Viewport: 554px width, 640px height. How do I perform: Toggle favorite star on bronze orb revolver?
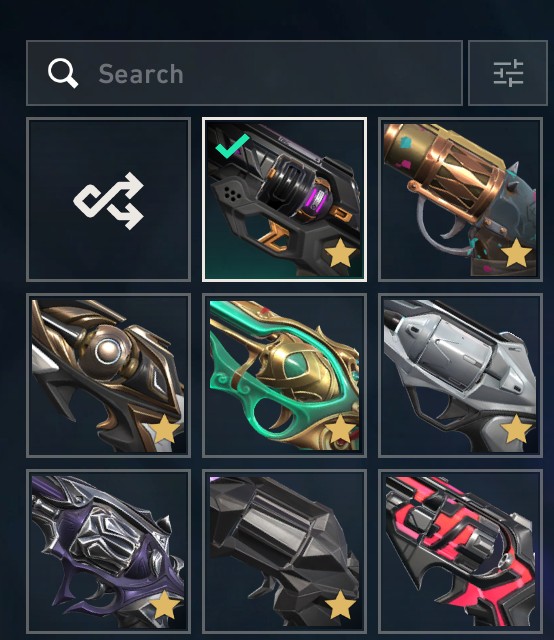[164, 429]
